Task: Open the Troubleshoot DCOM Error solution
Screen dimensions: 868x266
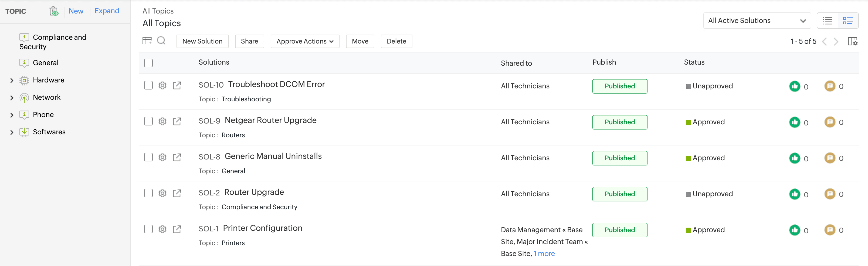Action: tap(276, 84)
